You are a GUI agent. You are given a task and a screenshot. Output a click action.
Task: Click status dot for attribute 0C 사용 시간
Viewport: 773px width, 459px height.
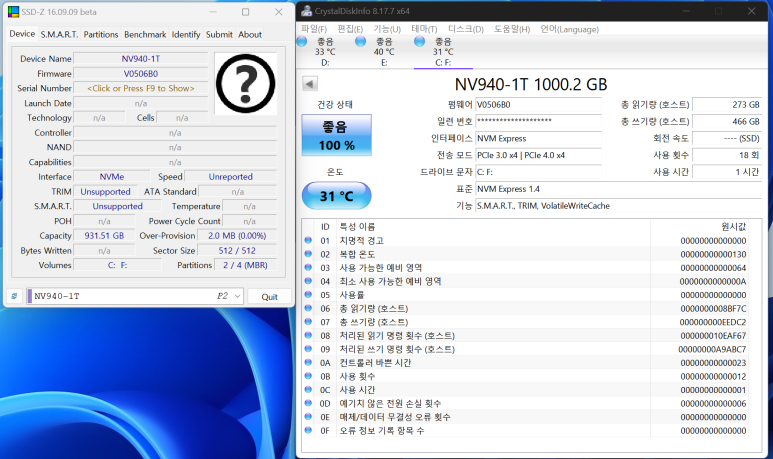(x=308, y=389)
